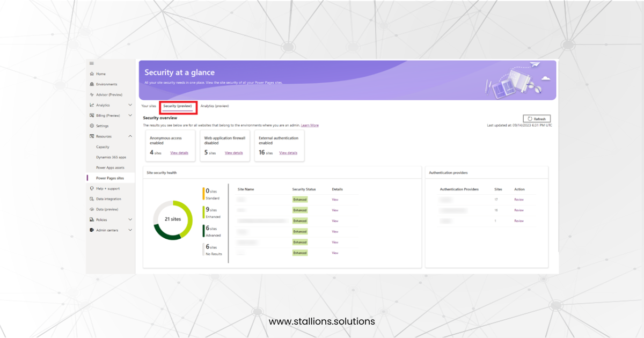Click Review for provider with 1 site

click(x=519, y=221)
